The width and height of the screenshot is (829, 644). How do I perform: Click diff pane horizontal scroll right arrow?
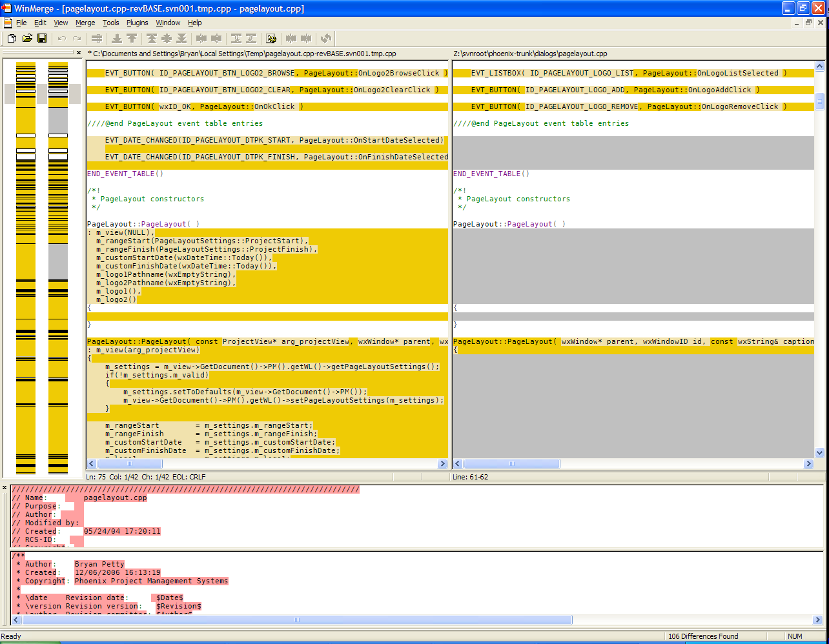pyautogui.click(x=818, y=620)
